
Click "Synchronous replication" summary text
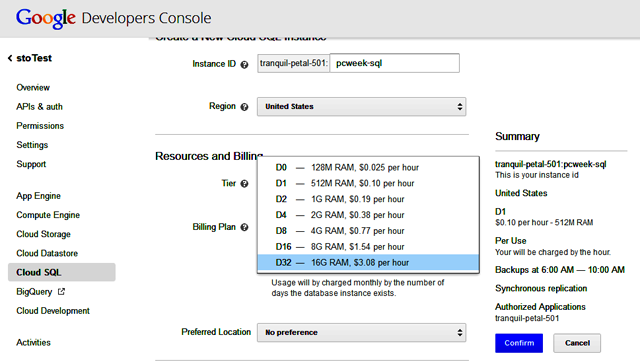541,289
